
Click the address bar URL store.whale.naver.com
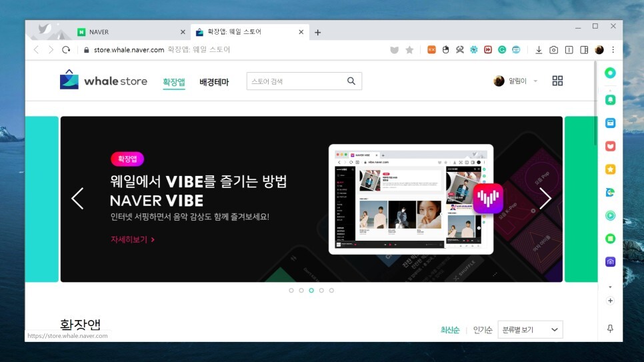pyautogui.click(x=129, y=50)
